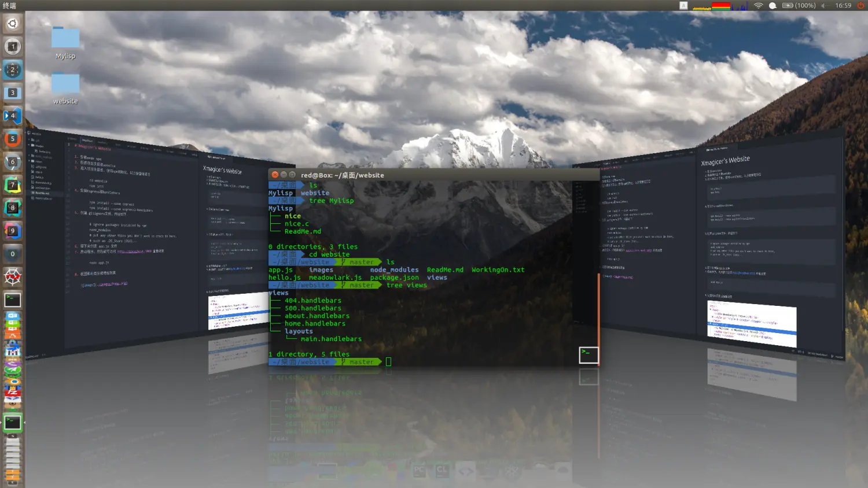Open the Wi-Fi network indicator

(x=758, y=6)
